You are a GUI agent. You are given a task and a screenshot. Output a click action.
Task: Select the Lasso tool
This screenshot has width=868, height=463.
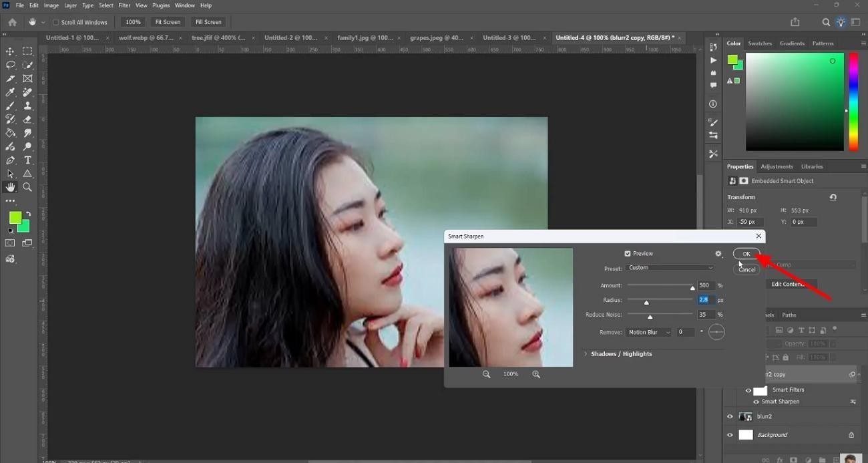coord(10,65)
